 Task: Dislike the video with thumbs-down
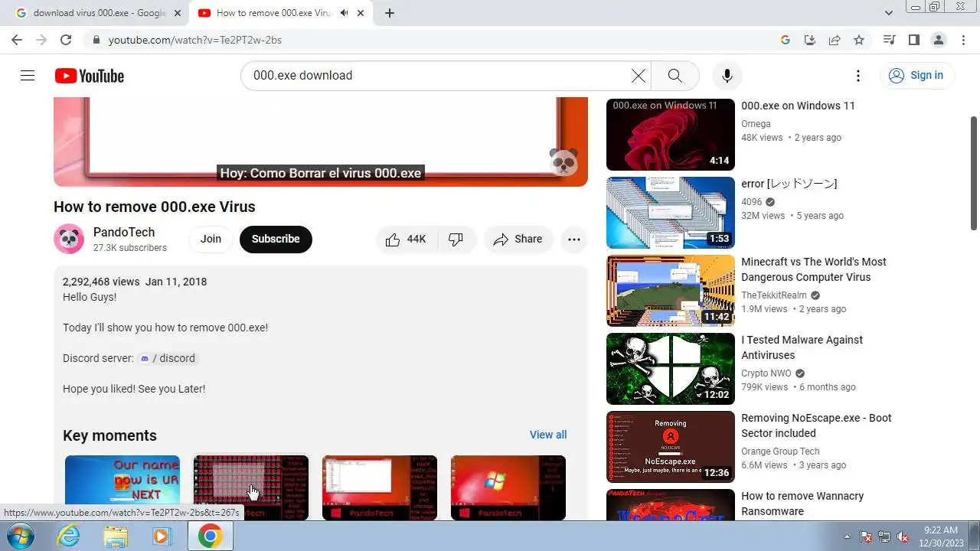456,239
